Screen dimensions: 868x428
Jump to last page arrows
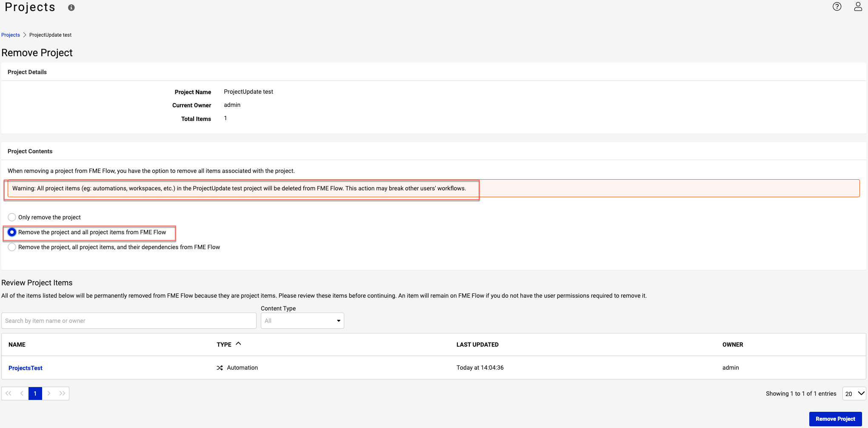coord(62,393)
